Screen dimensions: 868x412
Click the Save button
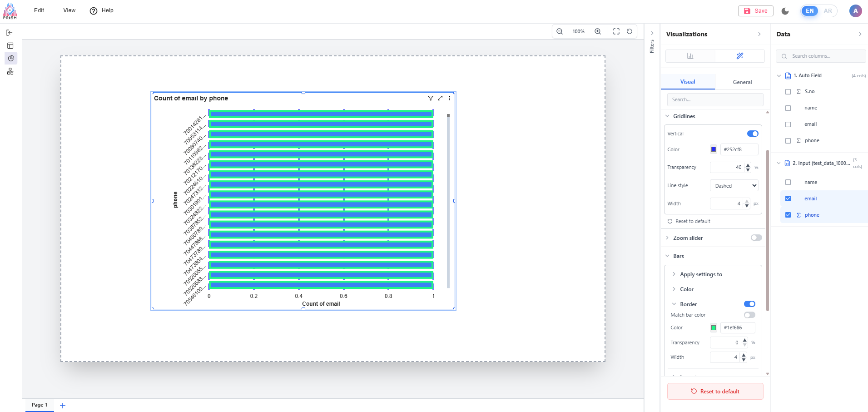pos(756,11)
